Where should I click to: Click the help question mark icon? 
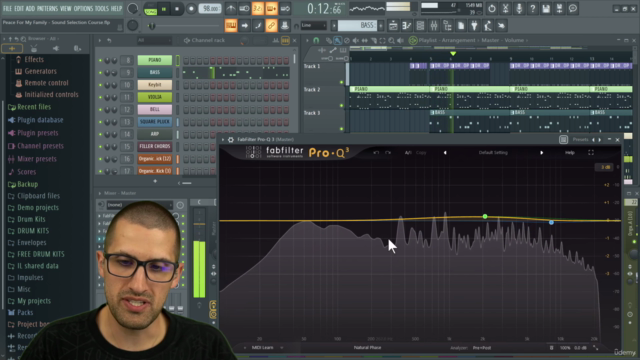(x=532, y=9)
